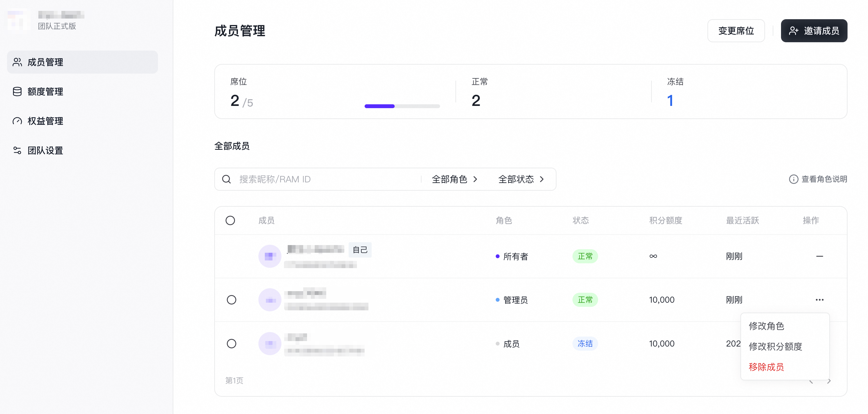Click the 邀请成员 button
The width and height of the screenshot is (868, 414).
pos(814,31)
